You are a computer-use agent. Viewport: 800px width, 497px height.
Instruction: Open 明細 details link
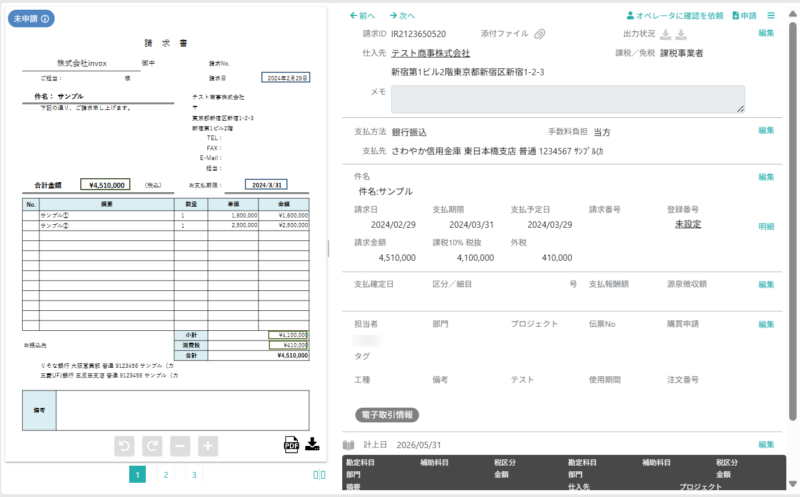point(766,227)
